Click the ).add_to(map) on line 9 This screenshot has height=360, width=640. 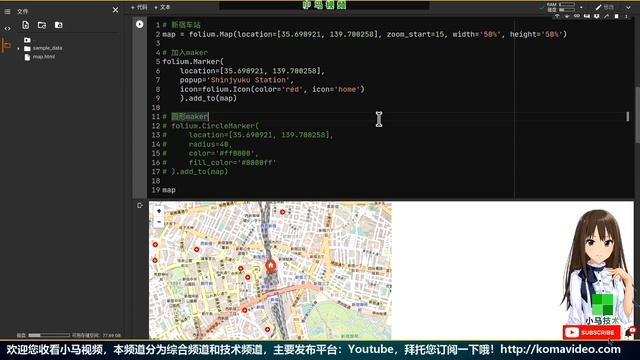[x=208, y=98]
